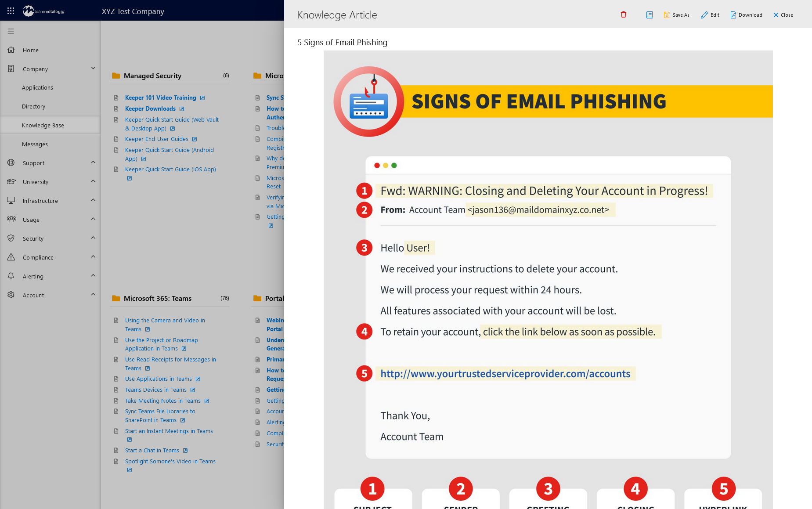
Task: Click document icon beside Keeper Downloads
Action: [x=116, y=108]
